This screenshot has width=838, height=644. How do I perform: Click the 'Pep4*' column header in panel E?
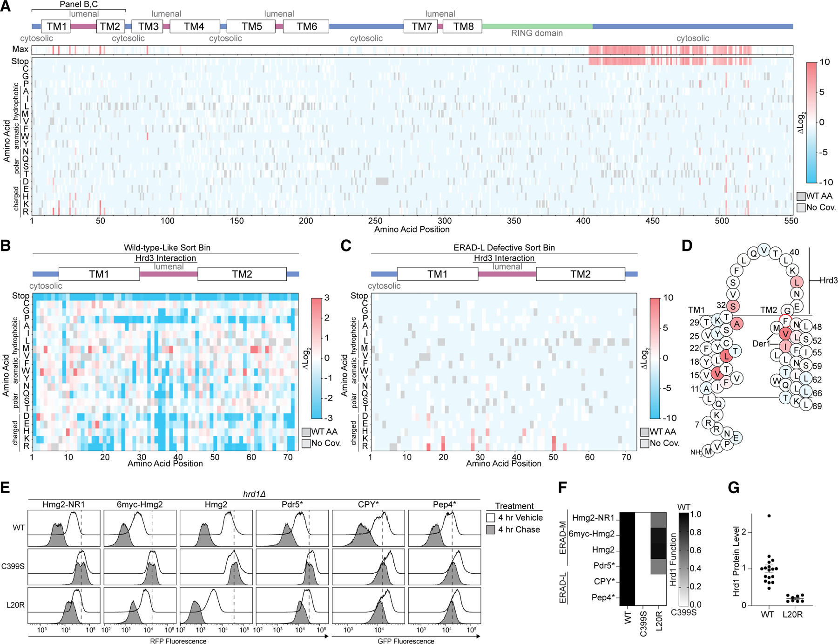click(x=445, y=504)
